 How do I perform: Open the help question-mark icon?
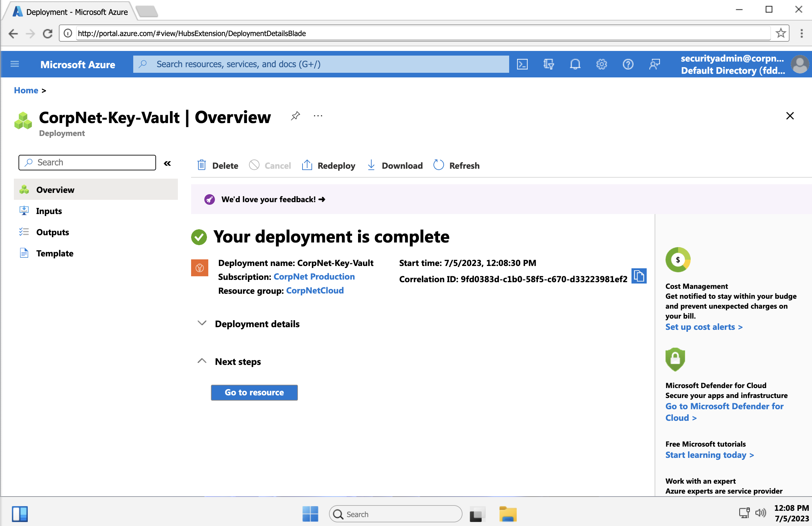coord(628,64)
